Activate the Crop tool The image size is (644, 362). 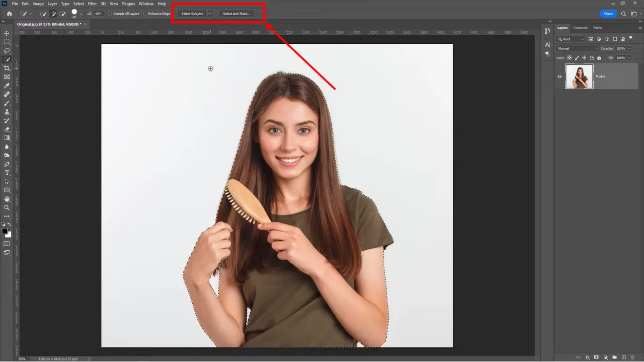pyautogui.click(x=7, y=68)
